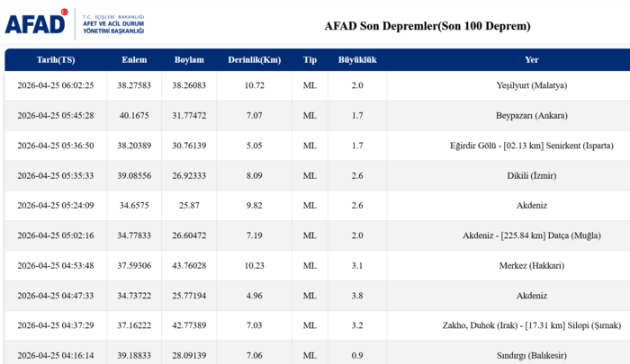The image size is (630, 364).
Task: Click the Derinlik(Km) column header
Action: (x=255, y=60)
